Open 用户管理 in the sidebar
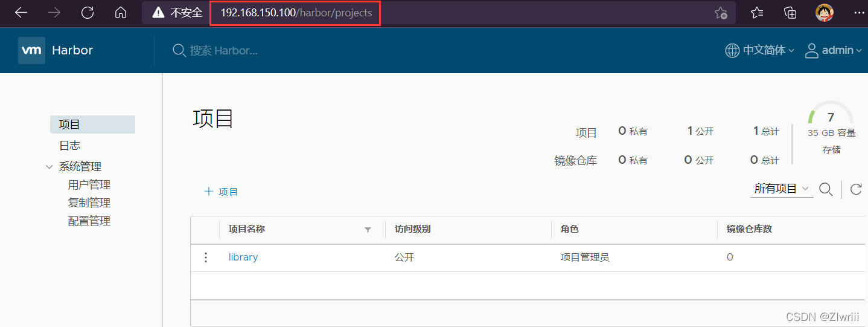The height and width of the screenshot is (327, 868). (x=89, y=185)
